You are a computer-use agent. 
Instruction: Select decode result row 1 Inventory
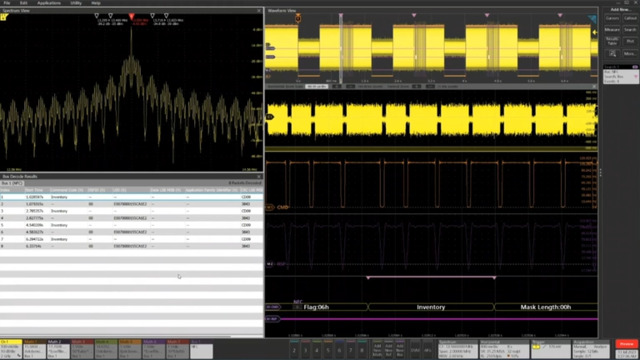pos(131,197)
